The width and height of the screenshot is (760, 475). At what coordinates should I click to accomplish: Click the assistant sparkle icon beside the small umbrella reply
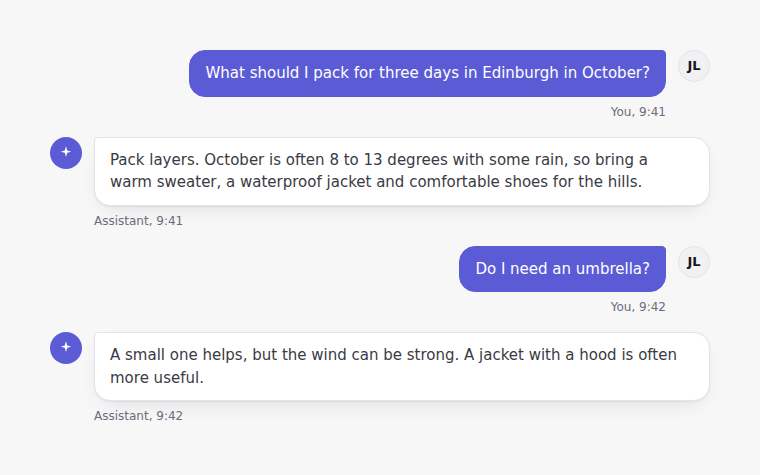coord(66,348)
